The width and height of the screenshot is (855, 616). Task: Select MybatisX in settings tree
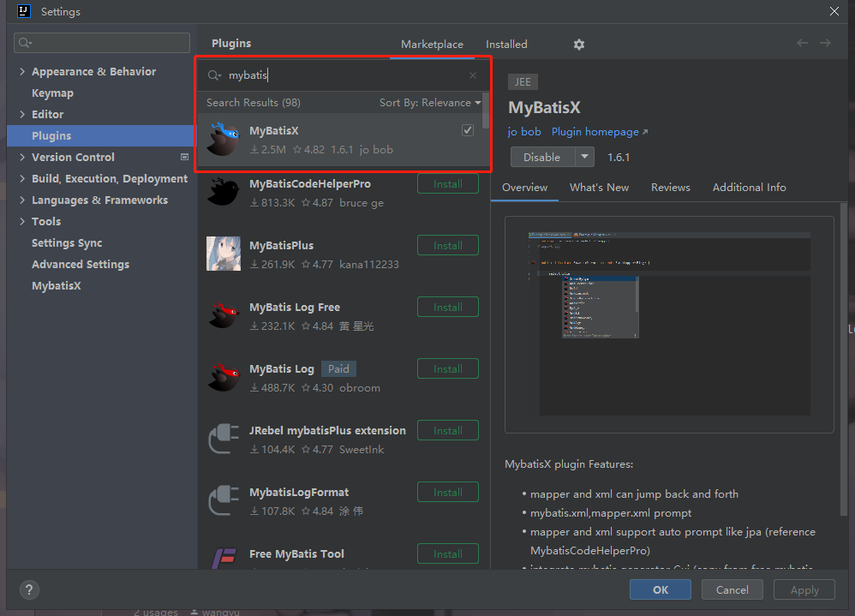(57, 285)
